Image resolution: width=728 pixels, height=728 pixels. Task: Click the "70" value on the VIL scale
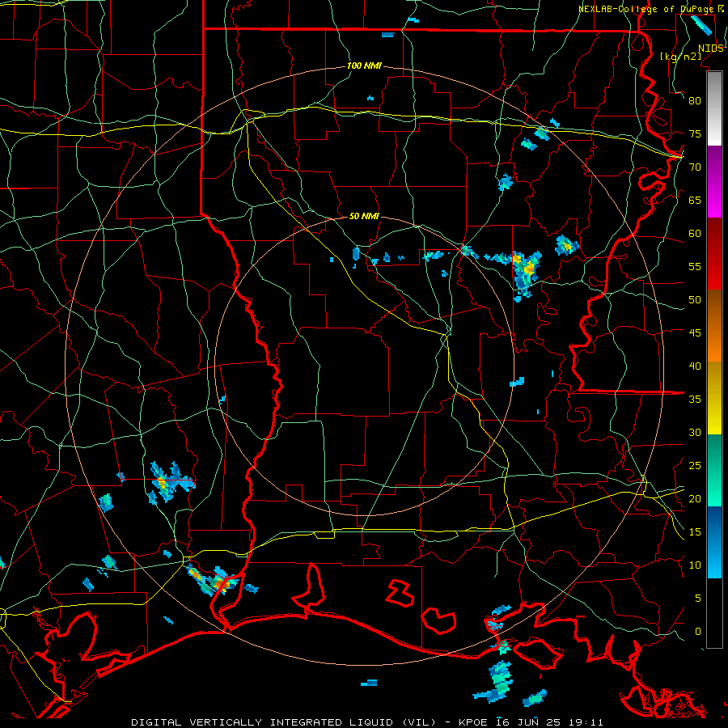coord(695,167)
